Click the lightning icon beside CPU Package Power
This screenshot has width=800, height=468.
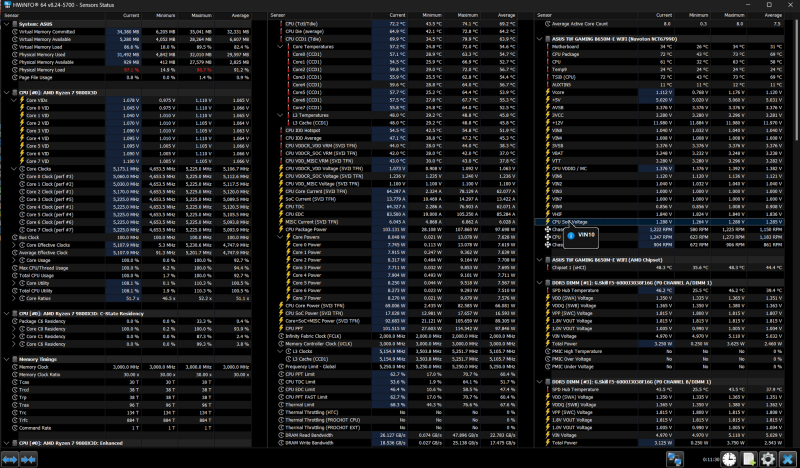click(281, 230)
